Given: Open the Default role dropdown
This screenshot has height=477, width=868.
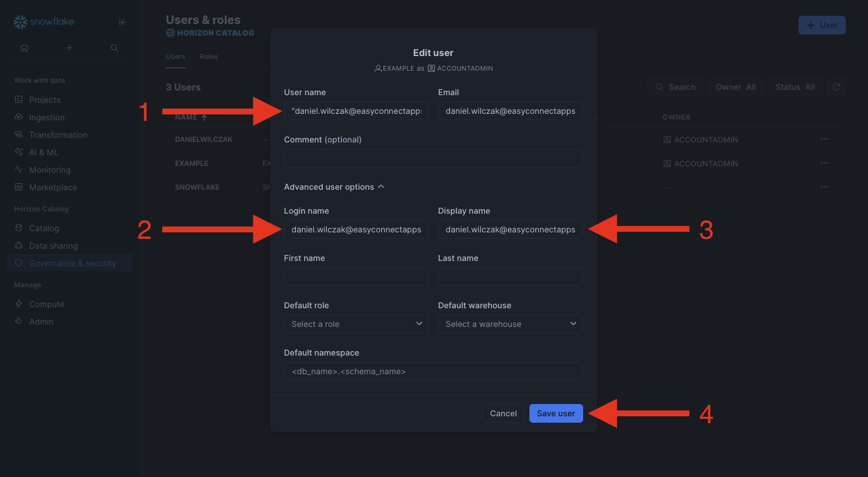Looking at the screenshot, I should (356, 324).
